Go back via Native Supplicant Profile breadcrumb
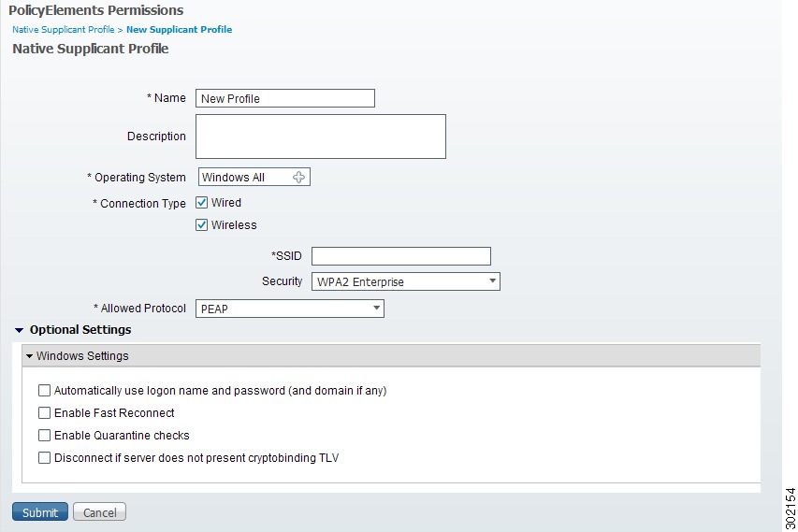Screen dimensions: 798x532 tap(63, 30)
